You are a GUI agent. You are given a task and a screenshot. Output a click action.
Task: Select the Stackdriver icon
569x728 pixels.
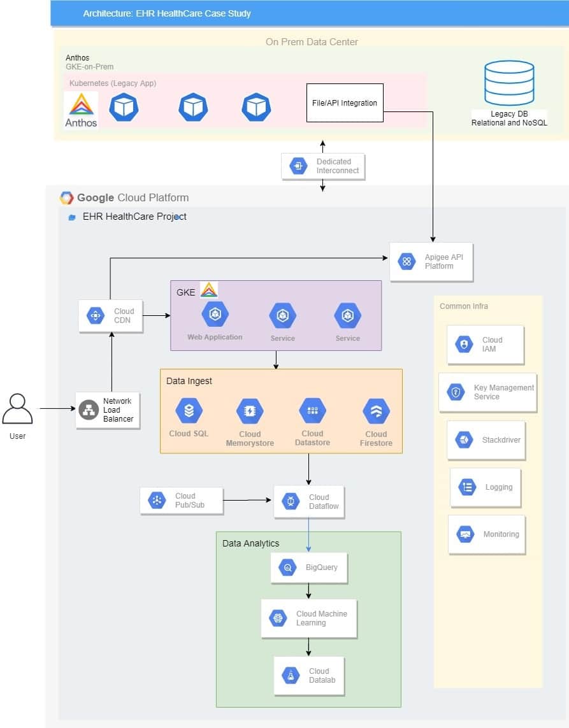(464, 439)
